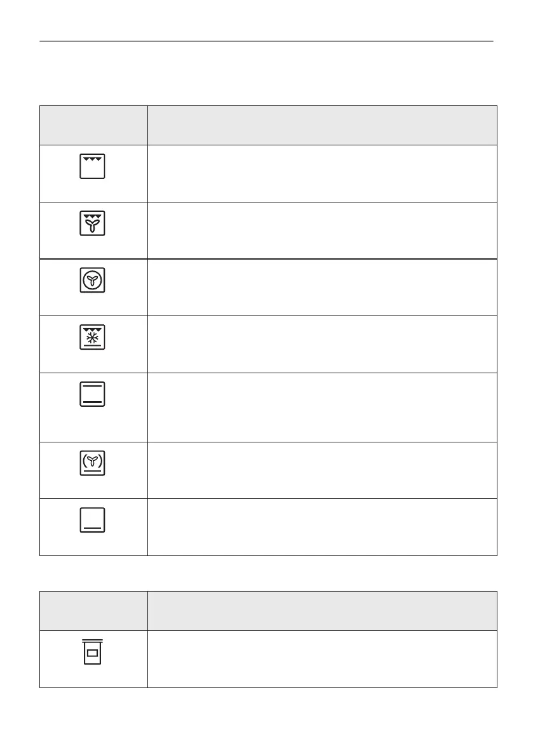Click the first table's gray left header cell
533x756 pixels.
(93, 125)
